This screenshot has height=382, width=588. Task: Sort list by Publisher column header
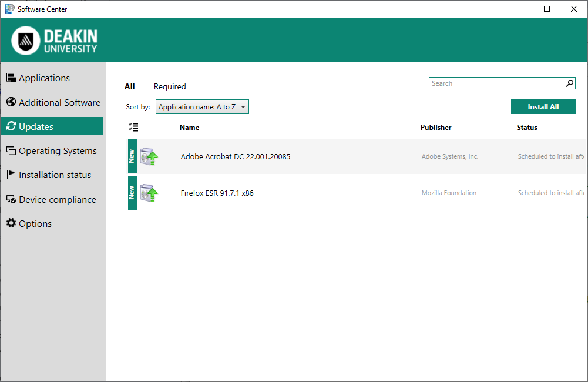pyautogui.click(x=436, y=128)
